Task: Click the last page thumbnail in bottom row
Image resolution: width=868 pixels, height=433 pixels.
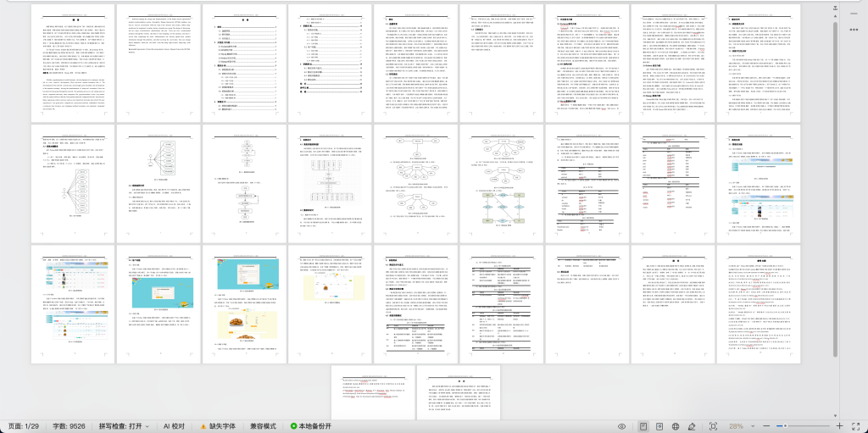Action: point(459,392)
